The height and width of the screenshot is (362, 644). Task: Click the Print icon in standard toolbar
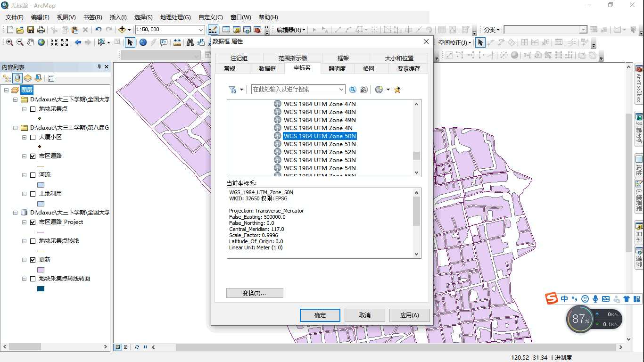click(x=41, y=30)
